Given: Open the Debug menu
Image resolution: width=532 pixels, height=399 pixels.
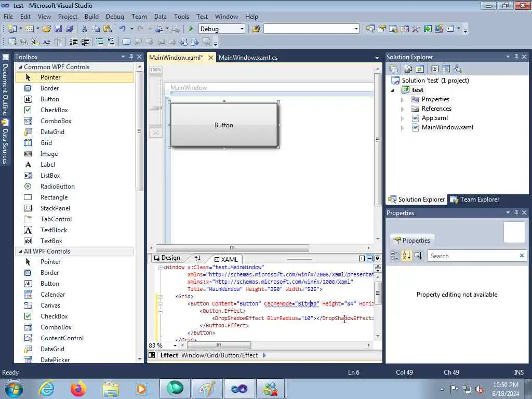Looking at the screenshot, I should click(115, 16).
